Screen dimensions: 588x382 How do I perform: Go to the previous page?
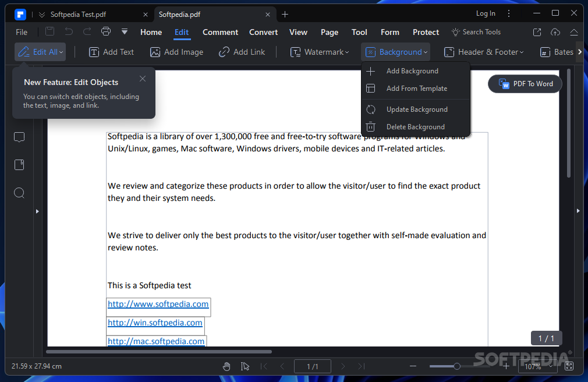coord(282,366)
